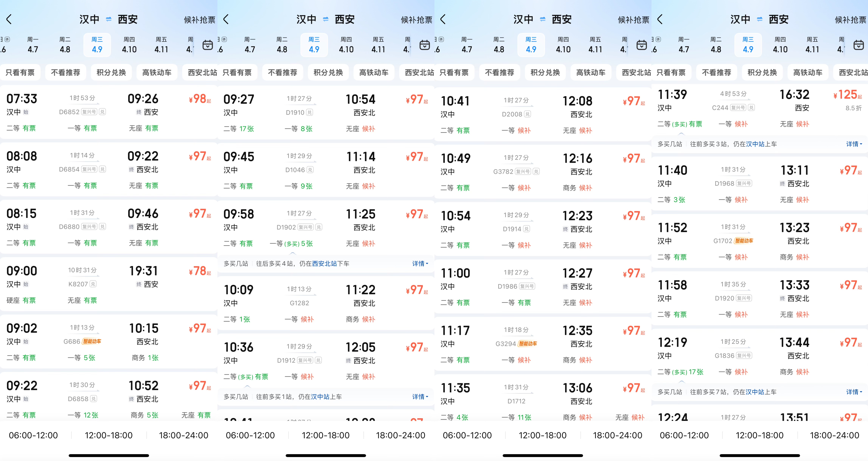Toggle 不看推荐 filter in the second screen
The height and width of the screenshot is (461, 868).
(x=282, y=72)
